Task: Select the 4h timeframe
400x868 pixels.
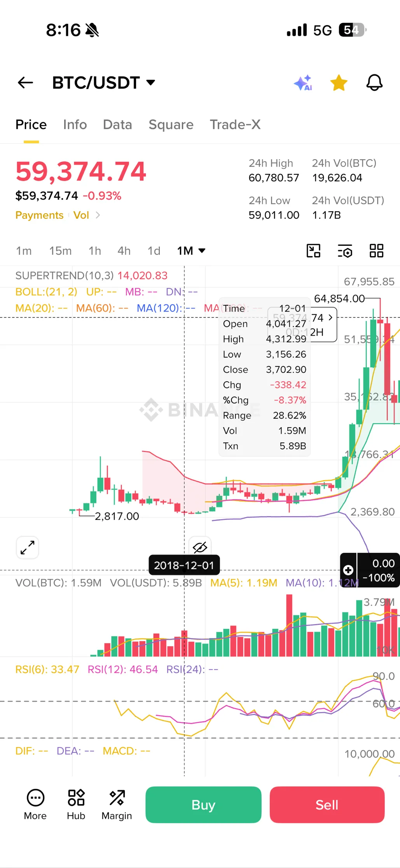Action: (x=124, y=251)
